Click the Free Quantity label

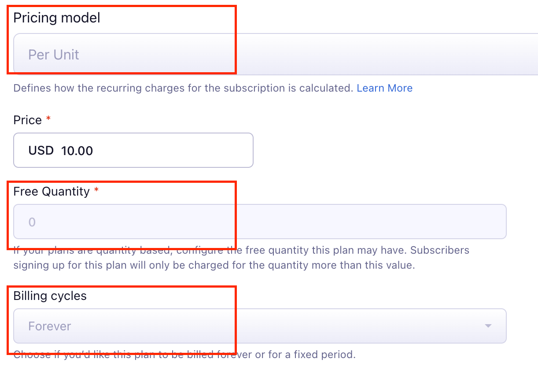(x=52, y=192)
